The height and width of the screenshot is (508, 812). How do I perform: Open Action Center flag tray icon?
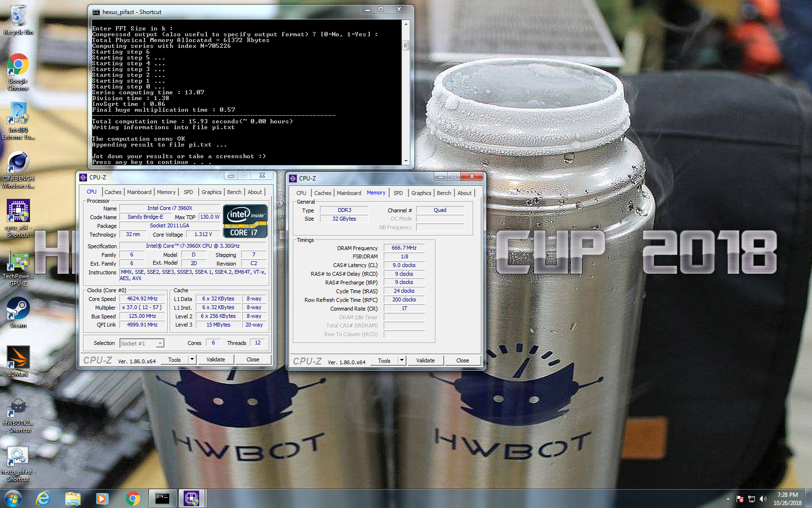pos(740,499)
